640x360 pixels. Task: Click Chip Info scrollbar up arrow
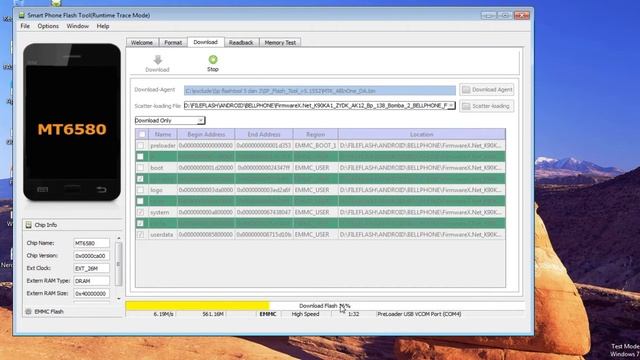tap(119, 238)
